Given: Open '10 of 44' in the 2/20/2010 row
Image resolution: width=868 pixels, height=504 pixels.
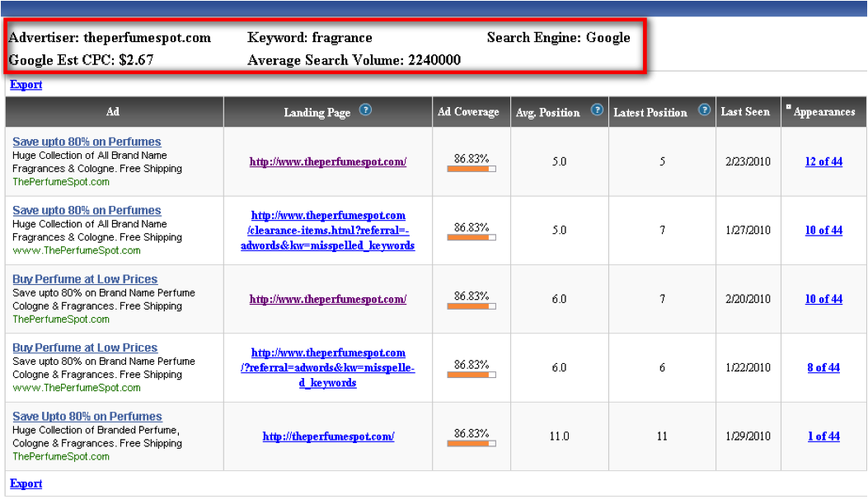Looking at the screenshot, I should [x=823, y=299].
